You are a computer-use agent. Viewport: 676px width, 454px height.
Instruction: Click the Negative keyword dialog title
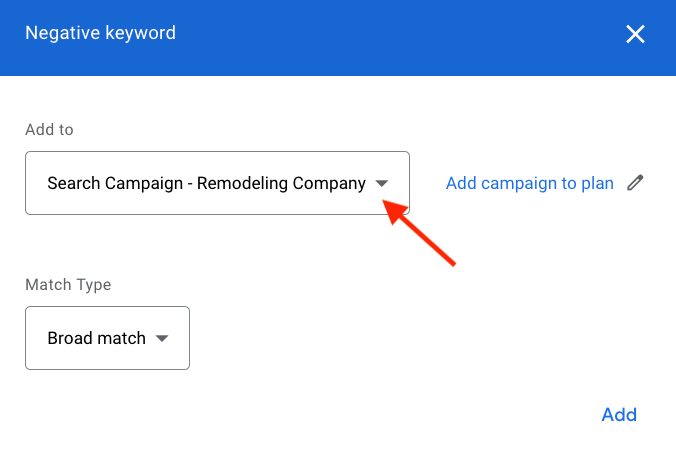click(x=100, y=33)
